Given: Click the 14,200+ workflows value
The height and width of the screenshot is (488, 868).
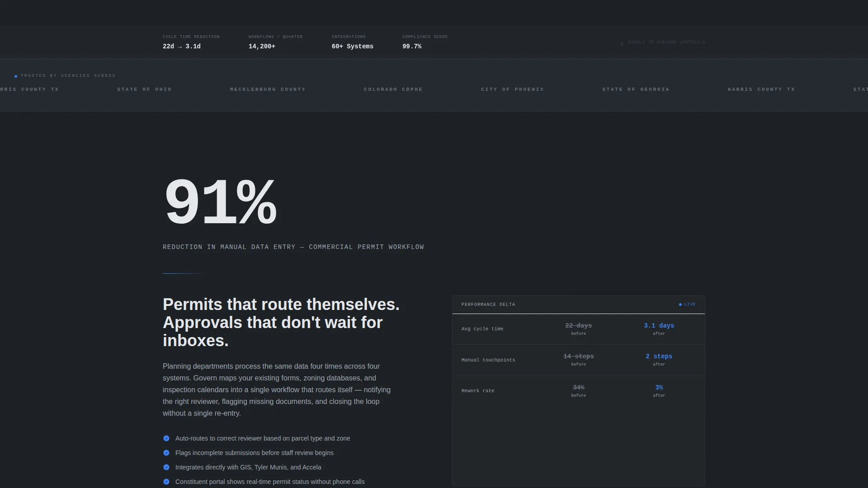Looking at the screenshot, I should tap(262, 47).
